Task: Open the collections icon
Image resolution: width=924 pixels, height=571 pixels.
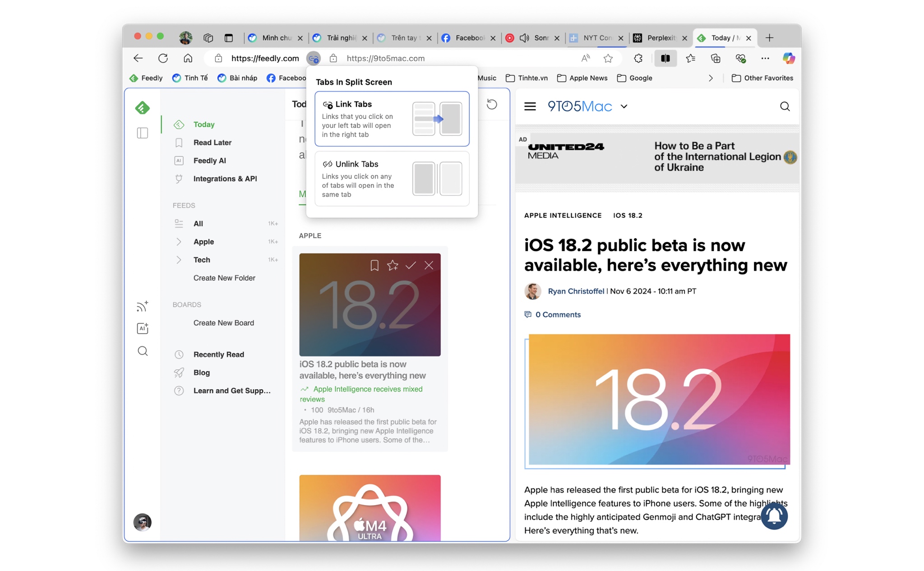Action: [716, 58]
